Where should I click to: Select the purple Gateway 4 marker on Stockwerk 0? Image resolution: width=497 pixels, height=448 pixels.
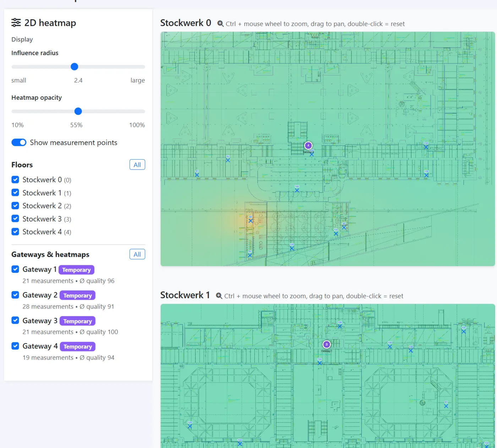click(x=308, y=145)
